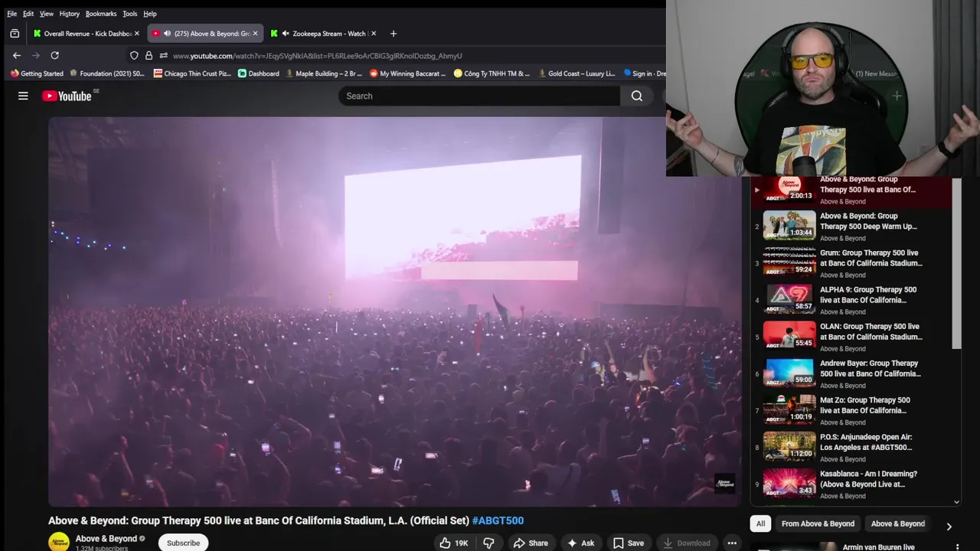This screenshot has height=551, width=980.
Task: Close the Overall Revenue Kick Dashboard tab
Action: [x=136, y=34]
